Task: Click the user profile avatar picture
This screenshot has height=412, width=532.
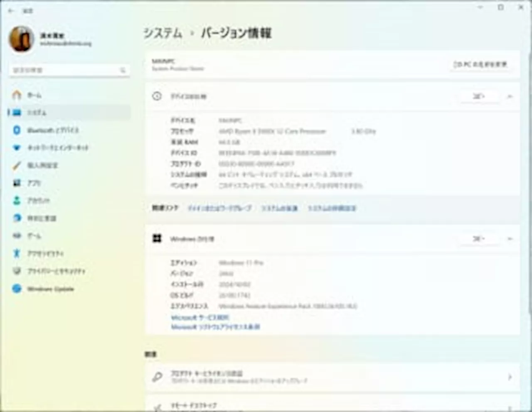Action: [x=21, y=39]
